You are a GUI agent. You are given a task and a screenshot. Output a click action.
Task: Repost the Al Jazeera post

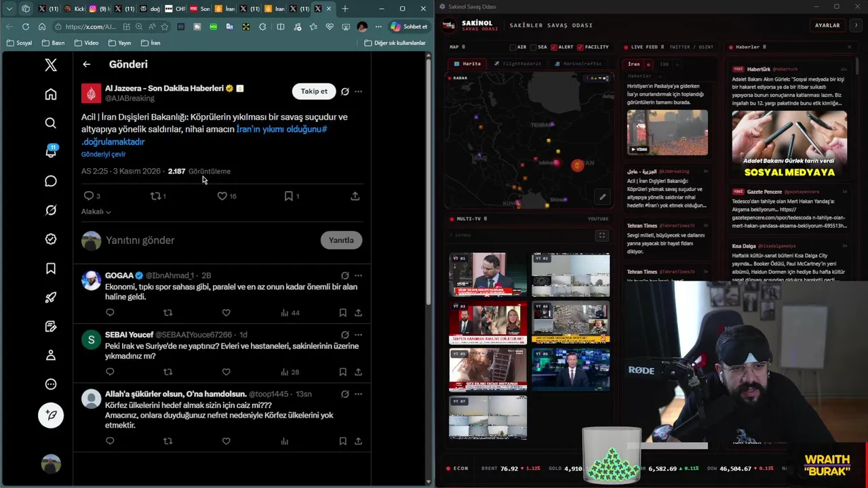155,196
